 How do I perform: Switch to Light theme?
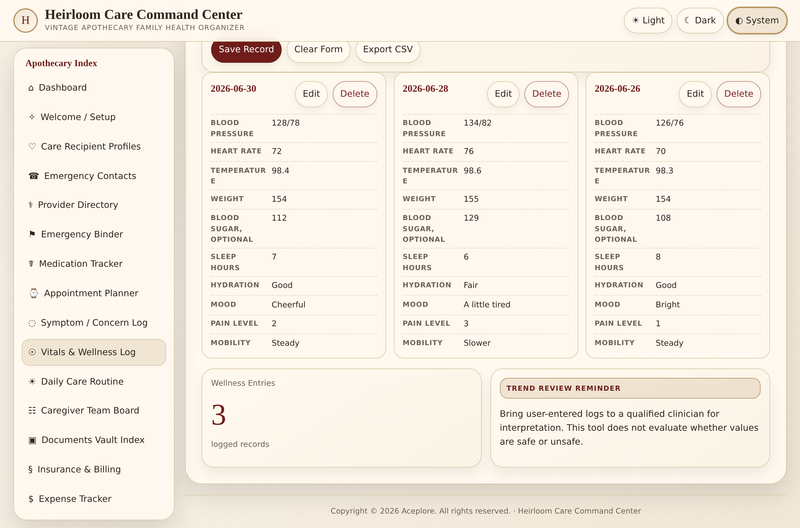[648, 20]
